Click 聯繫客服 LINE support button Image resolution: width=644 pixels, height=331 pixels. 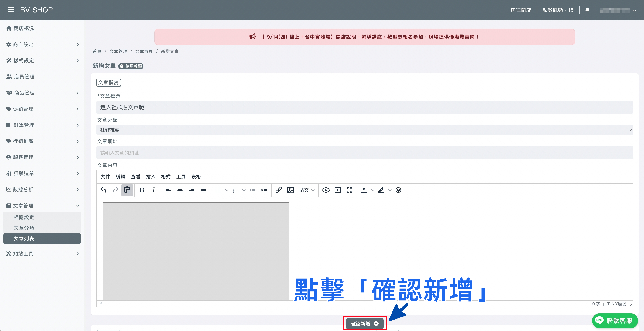point(615,321)
